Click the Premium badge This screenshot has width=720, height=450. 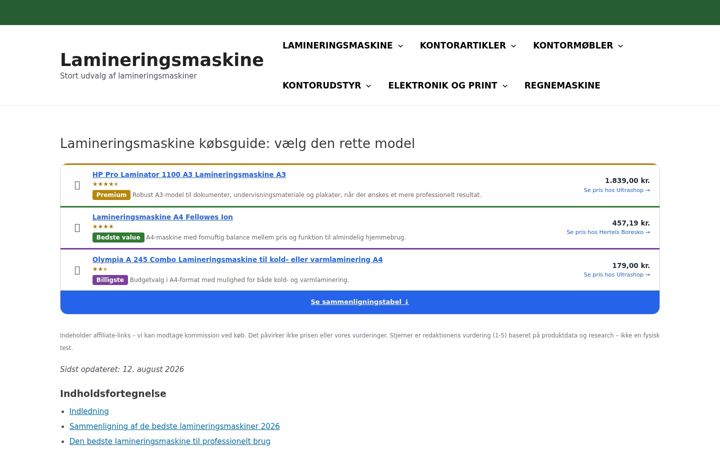111,195
